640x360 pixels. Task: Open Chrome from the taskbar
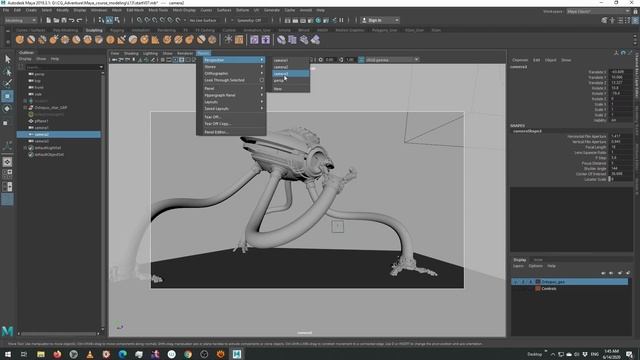pyautogui.click(x=188, y=354)
